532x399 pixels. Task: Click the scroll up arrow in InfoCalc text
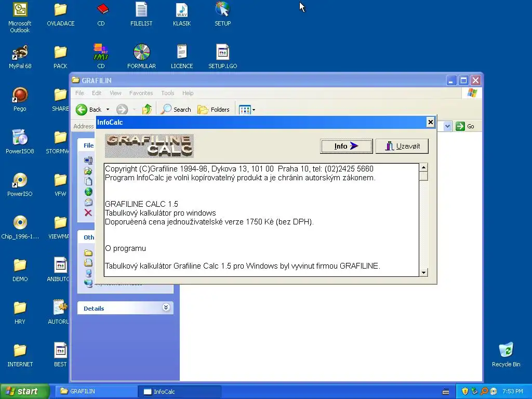point(423,168)
